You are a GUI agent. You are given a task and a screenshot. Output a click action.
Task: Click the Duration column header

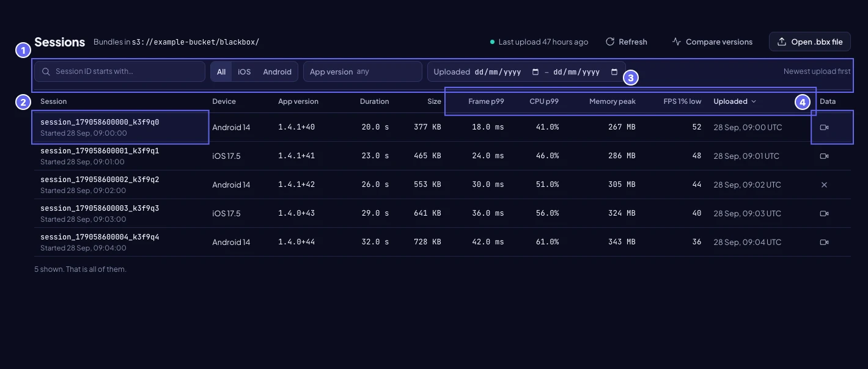point(374,101)
